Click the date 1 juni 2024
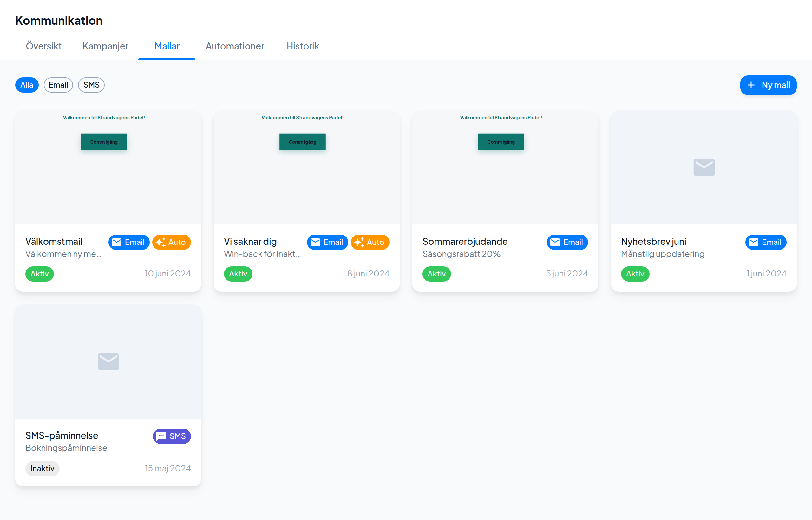The image size is (812, 520). pyautogui.click(x=766, y=274)
